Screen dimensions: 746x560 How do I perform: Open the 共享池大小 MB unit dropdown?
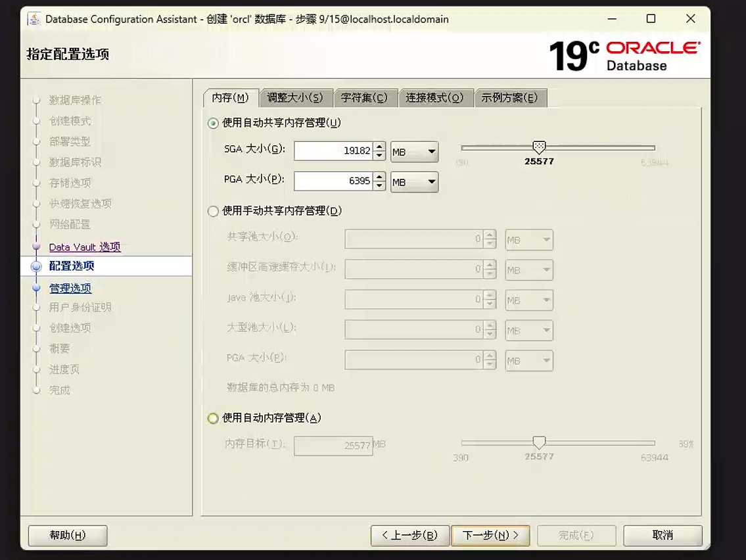529,240
